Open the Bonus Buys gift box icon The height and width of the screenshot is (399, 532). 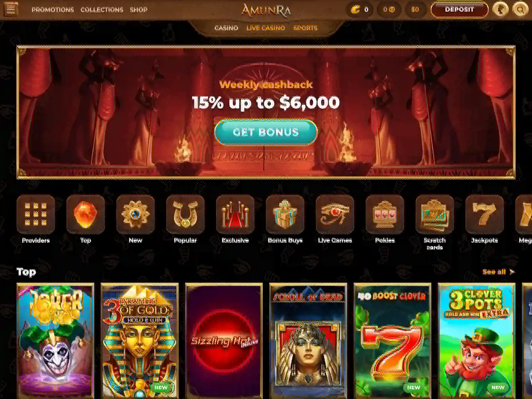tap(285, 214)
